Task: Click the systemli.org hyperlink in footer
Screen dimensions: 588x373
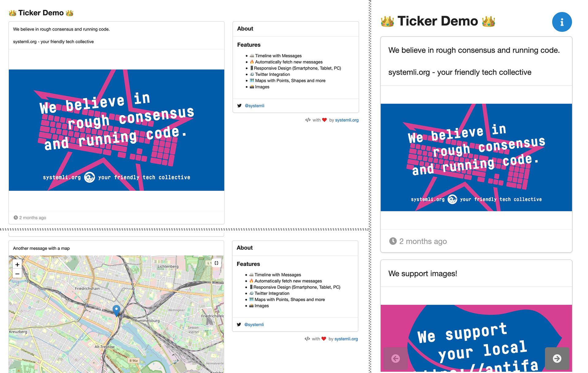Action: pyautogui.click(x=347, y=120)
